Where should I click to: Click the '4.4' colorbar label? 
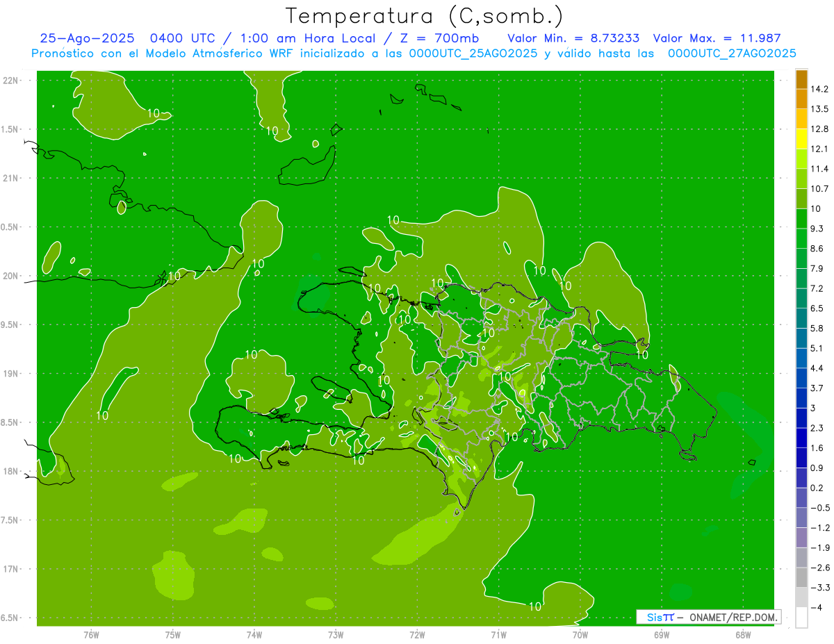click(x=817, y=368)
